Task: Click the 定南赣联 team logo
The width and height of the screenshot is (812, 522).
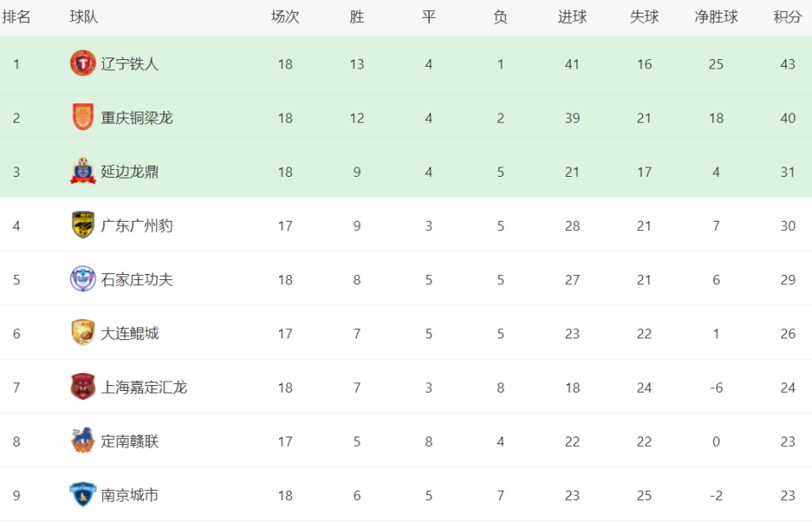Action: point(83,440)
